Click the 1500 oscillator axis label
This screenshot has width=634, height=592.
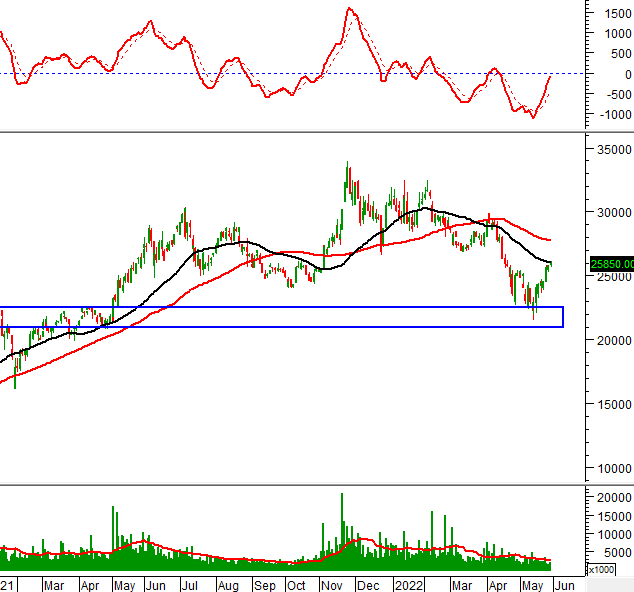point(612,14)
